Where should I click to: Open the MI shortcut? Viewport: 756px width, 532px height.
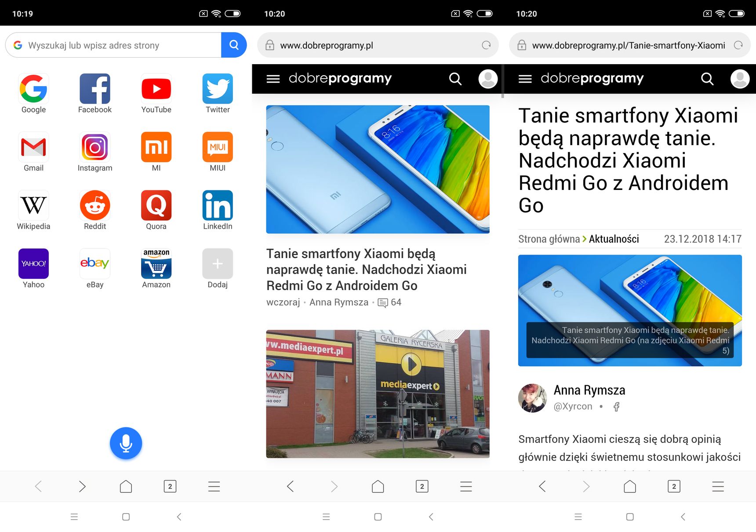(156, 147)
